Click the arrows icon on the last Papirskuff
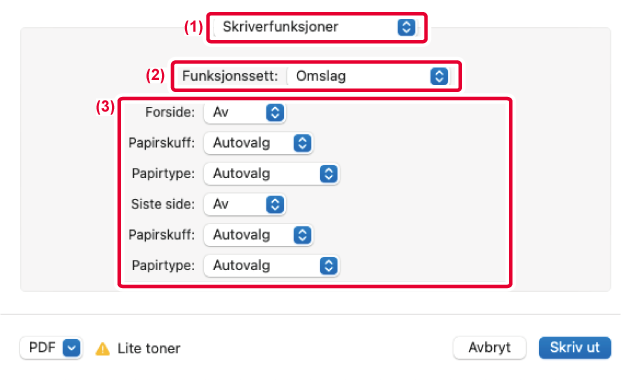The image size is (621, 380). click(x=302, y=235)
